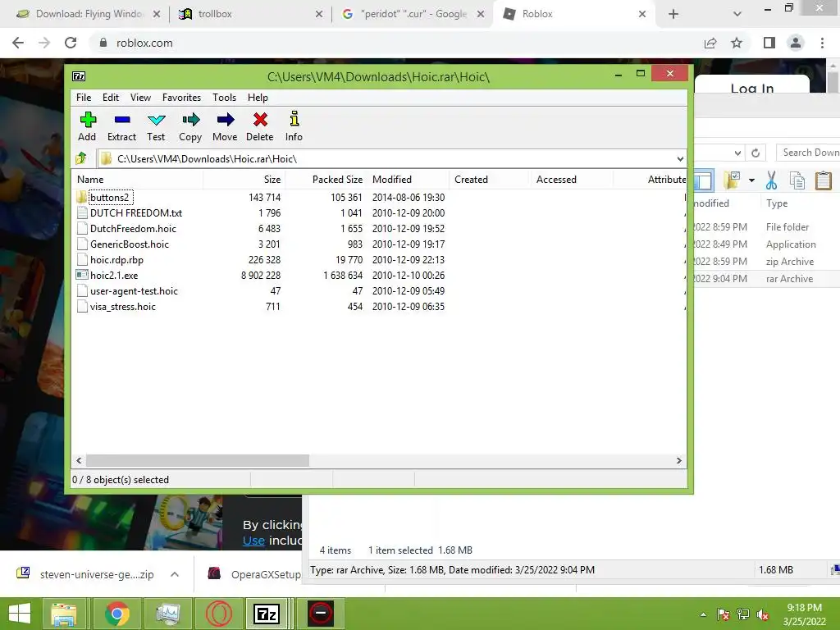The image size is (840, 630).
Task: Click the Add button in 7-Zip toolbar
Action: pos(87,126)
